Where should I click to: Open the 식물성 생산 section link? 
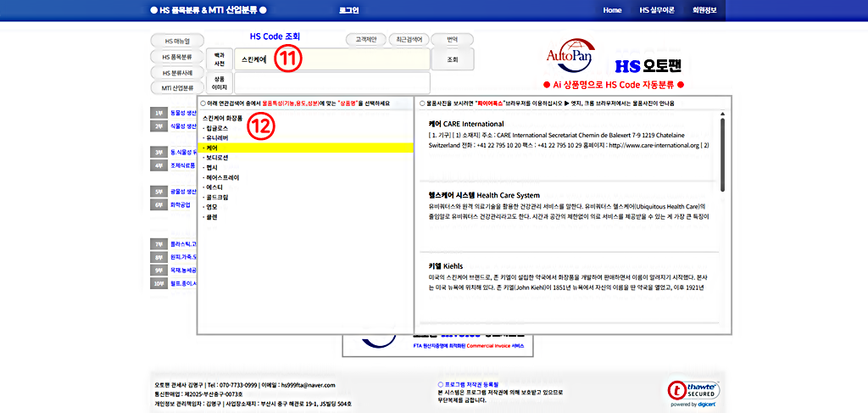pyautogui.click(x=183, y=126)
